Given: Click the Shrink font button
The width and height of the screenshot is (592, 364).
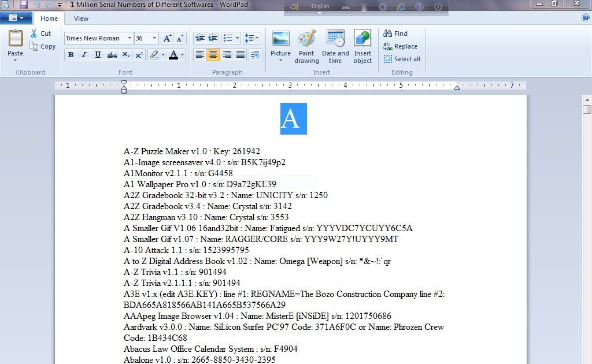Looking at the screenshot, I should click(180, 38).
